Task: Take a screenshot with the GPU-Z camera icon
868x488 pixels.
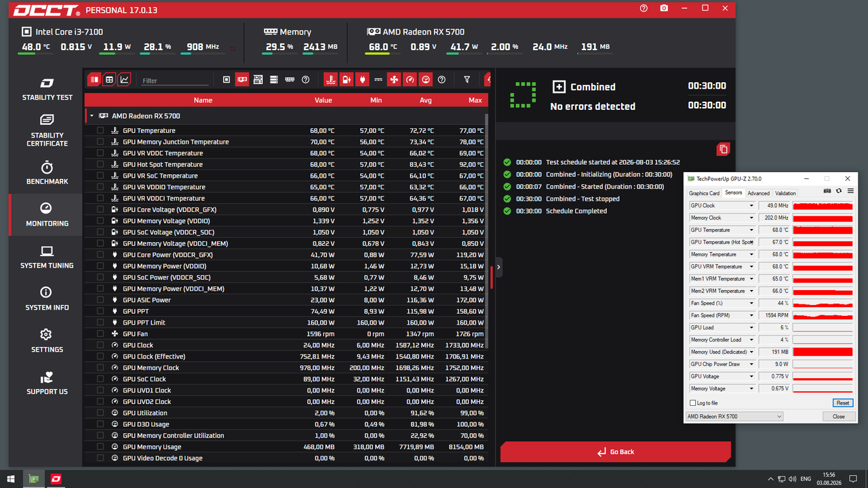Action: point(827,191)
